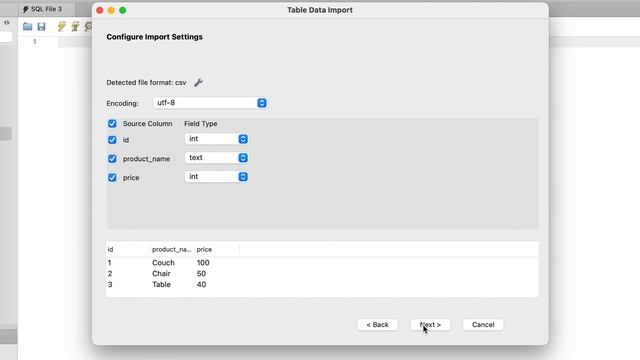Select the price value 50
The height and width of the screenshot is (360, 640).
(x=201, y=273)
